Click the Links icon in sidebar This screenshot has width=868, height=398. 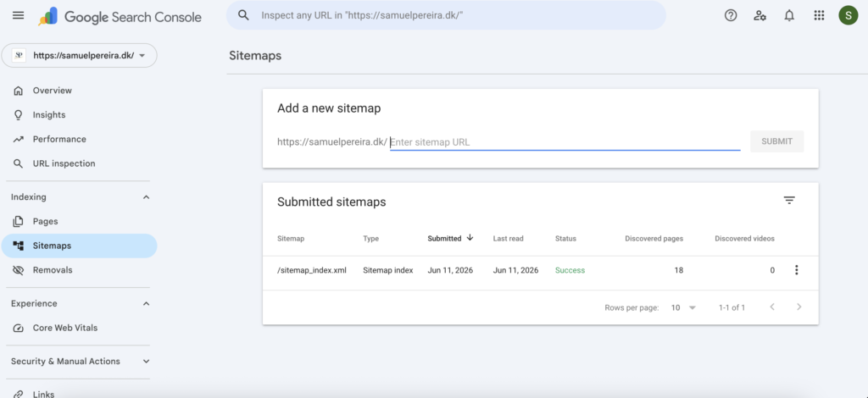pos(19,394)
